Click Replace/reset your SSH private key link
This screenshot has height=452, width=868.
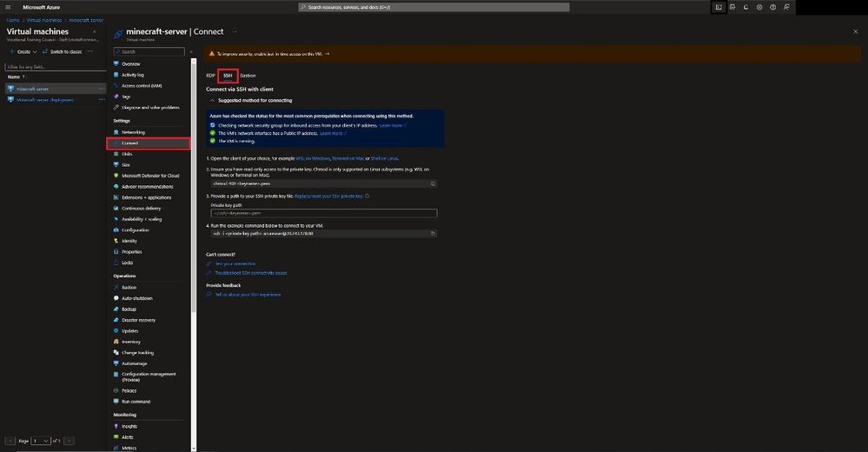[x=328, y=196]
